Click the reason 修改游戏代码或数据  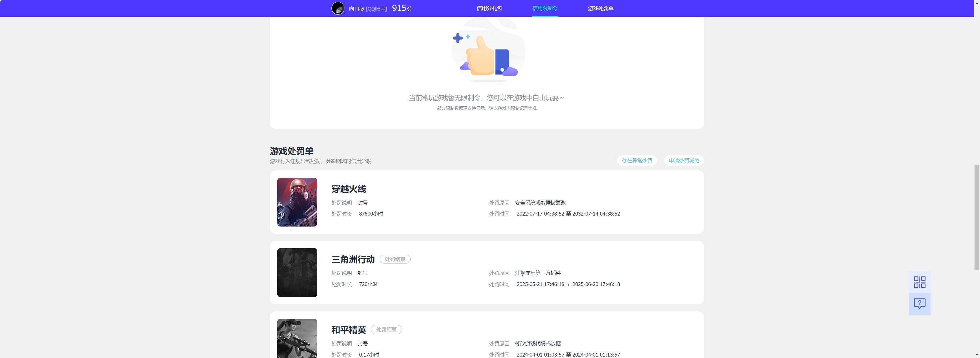(538, 344)
